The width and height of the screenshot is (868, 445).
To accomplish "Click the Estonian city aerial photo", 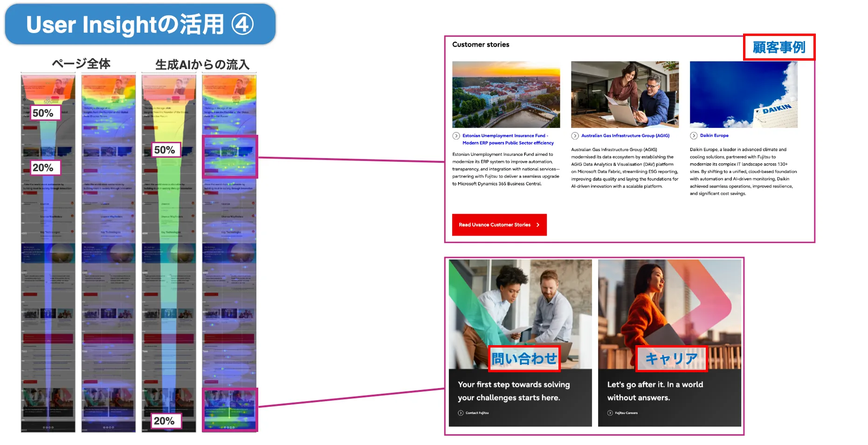I will pyautogui.click(x=506, y=95).
